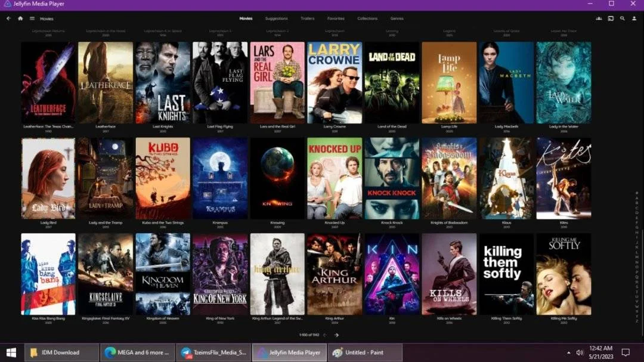Screen dimensions: 644x362
Task: Open Jellyfin Media Player taskbar item
Action: point(290,352)
